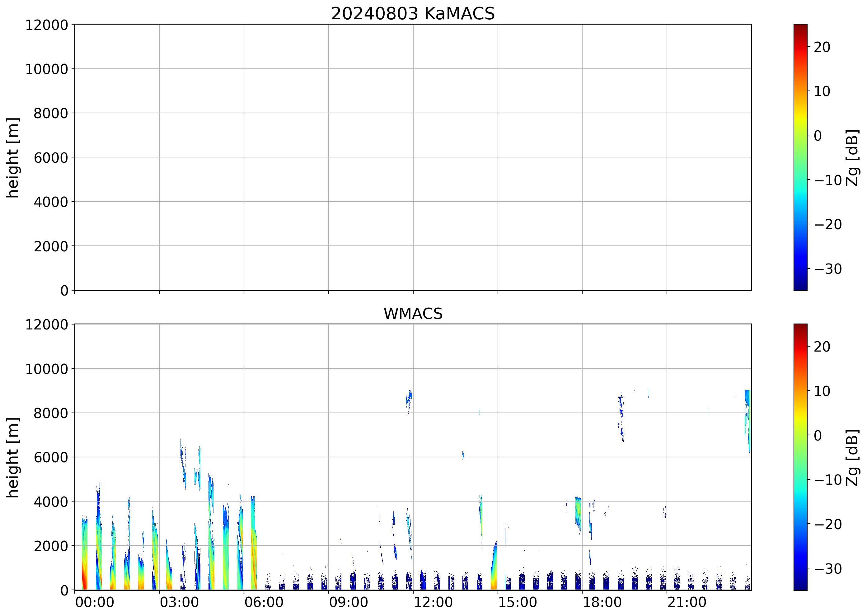Click the bottom plot colorbar
Image resolution: width=867 pixels, height=616 pixels.
tap(800, 457)
